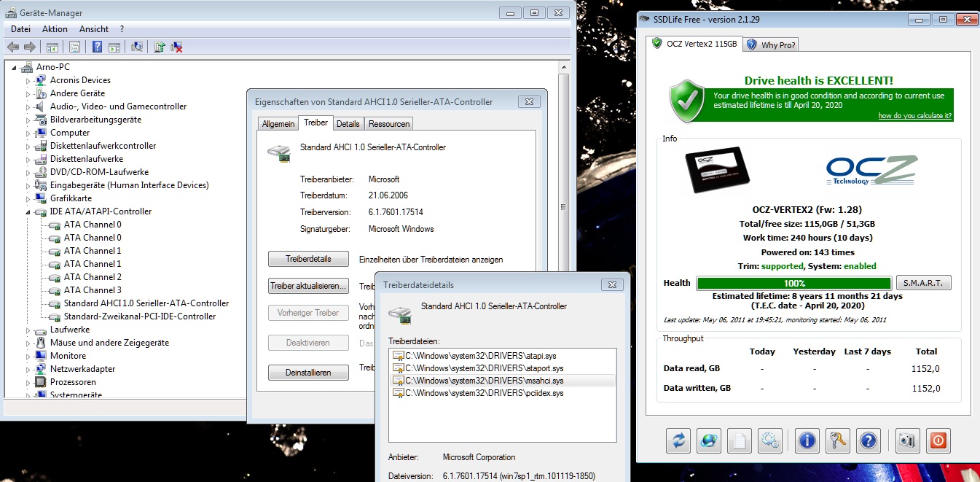Select ATA Channel 3 in the tree
The image size is (980, 482).
click(93, 290)
